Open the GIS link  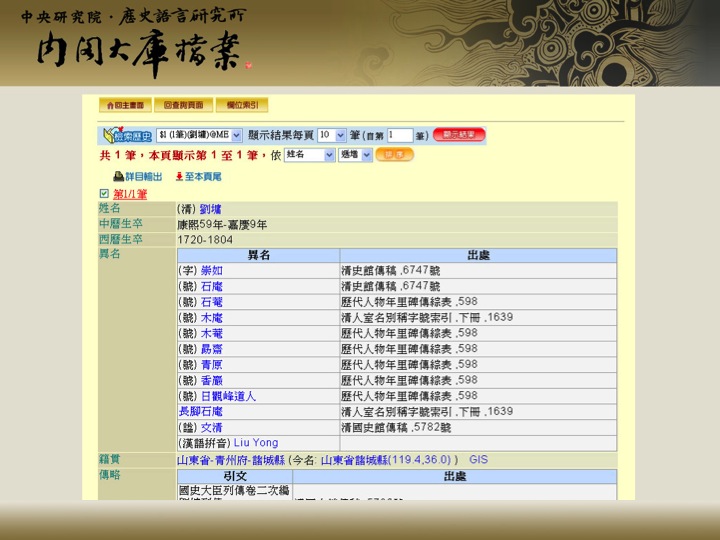[x=478, y=460]
